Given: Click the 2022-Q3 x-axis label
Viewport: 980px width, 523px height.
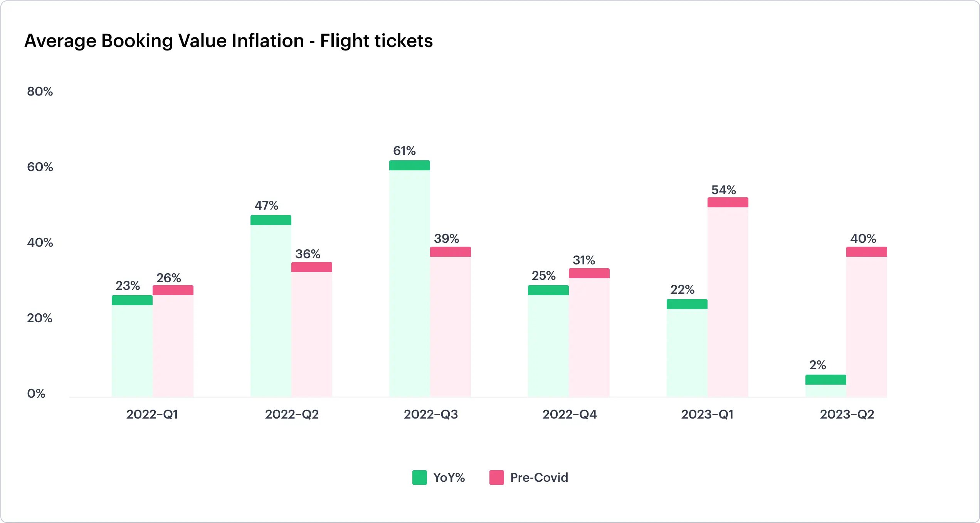Looking at the screenshot, I should (x=430, y=414).
